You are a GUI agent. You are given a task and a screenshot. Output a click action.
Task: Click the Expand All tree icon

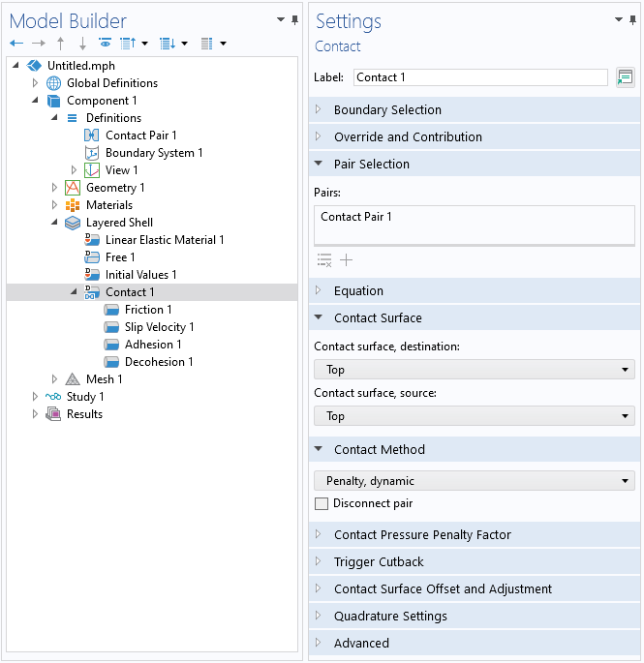click(166, 44)
